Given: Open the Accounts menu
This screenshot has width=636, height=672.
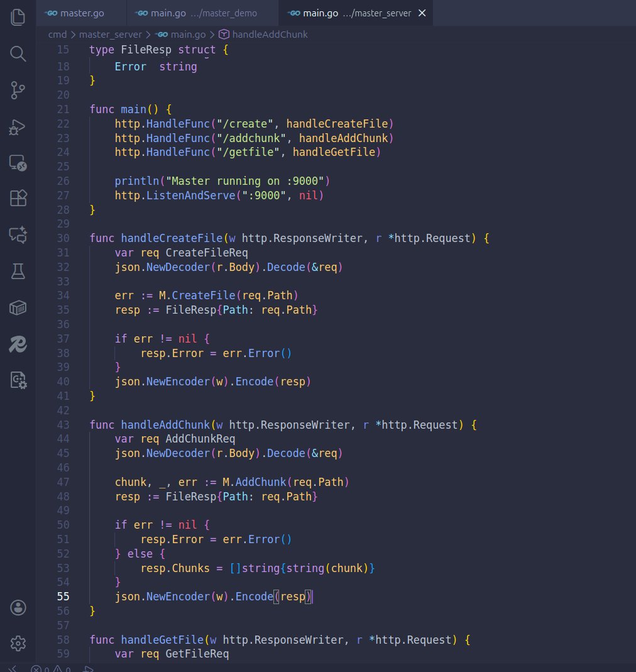Looking at the screenshot, I should pyautogui.click(x=18, y=607).
